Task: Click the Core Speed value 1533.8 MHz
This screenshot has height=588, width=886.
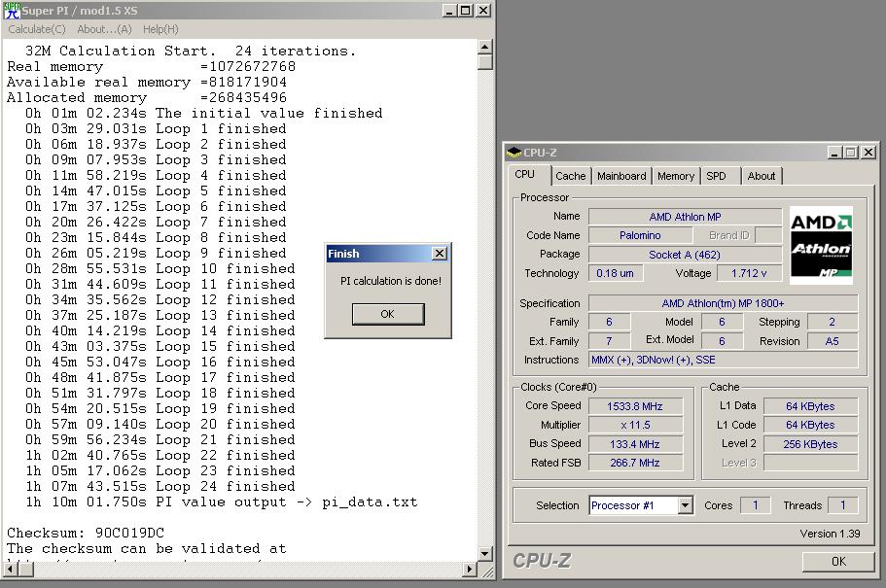Action: (635, 406)
